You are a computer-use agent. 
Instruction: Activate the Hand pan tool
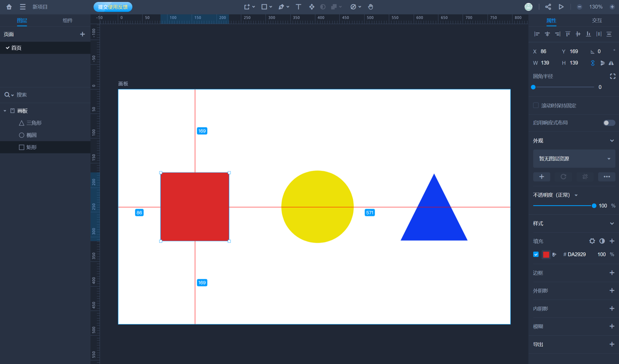(x=370, y=7)
